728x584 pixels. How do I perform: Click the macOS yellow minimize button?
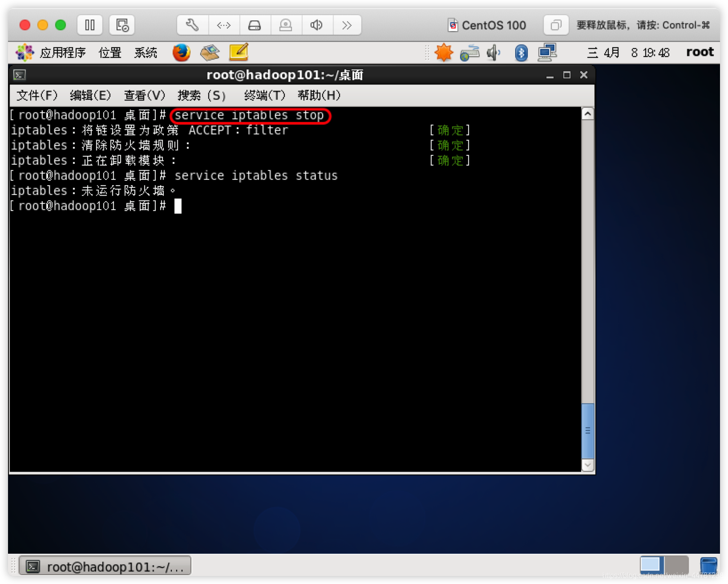tap(43, 25)
